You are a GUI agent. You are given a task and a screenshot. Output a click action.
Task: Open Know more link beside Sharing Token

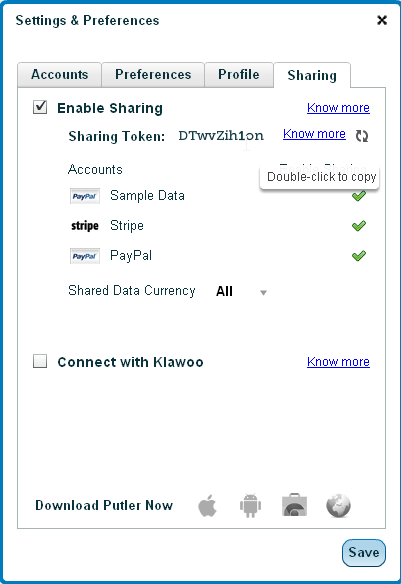314,134
